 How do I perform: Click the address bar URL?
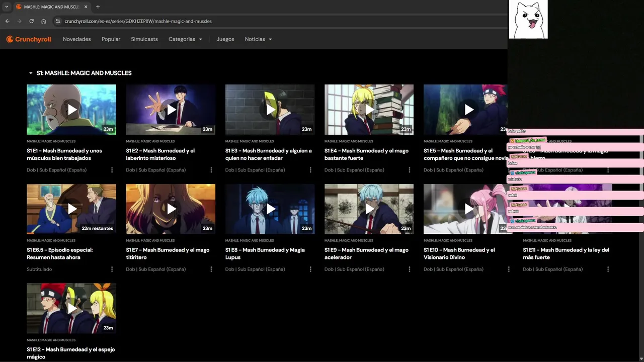tap(138, 21)
